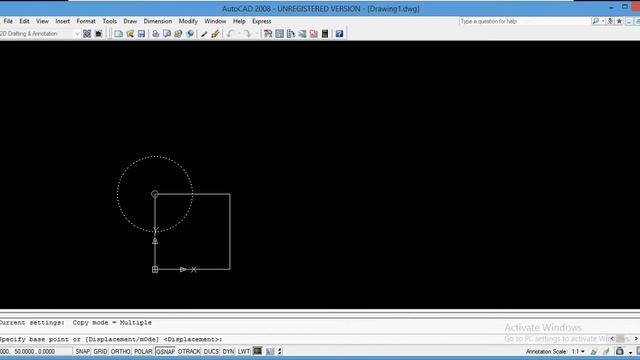Click the Plot printer icon

coord(156,34)
